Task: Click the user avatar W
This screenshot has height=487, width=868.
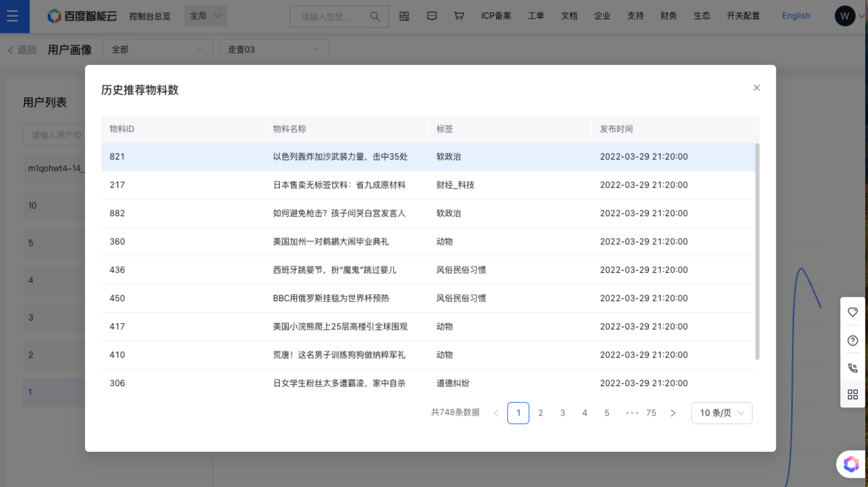Action: [x=845, y=16]
